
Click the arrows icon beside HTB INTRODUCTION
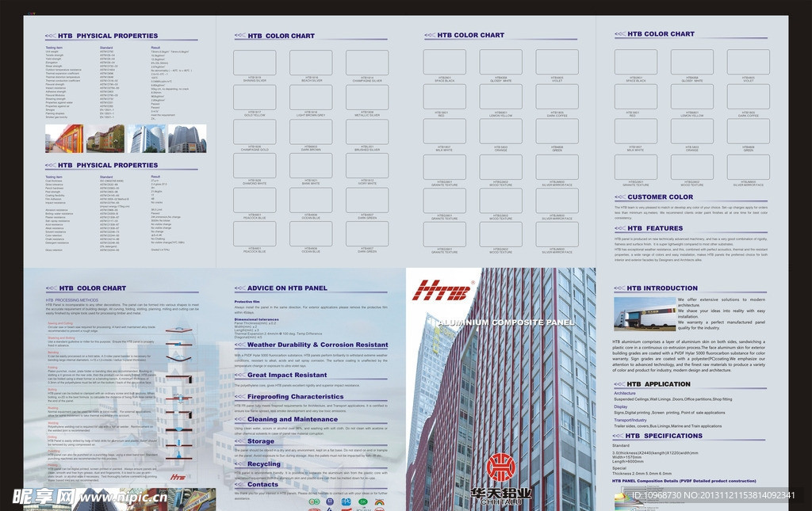(x=619, y=288)
